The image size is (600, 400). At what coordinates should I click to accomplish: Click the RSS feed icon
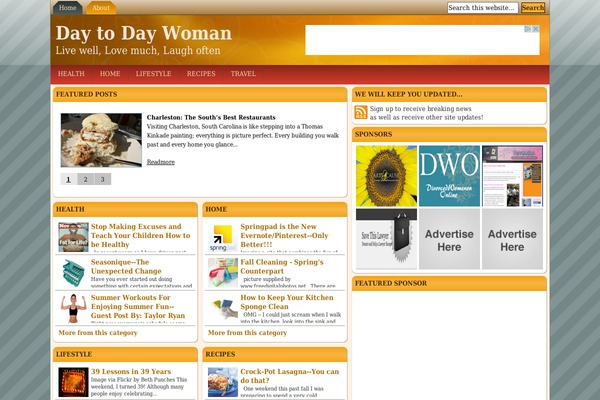pyautogui.click(x=361, y=113)
